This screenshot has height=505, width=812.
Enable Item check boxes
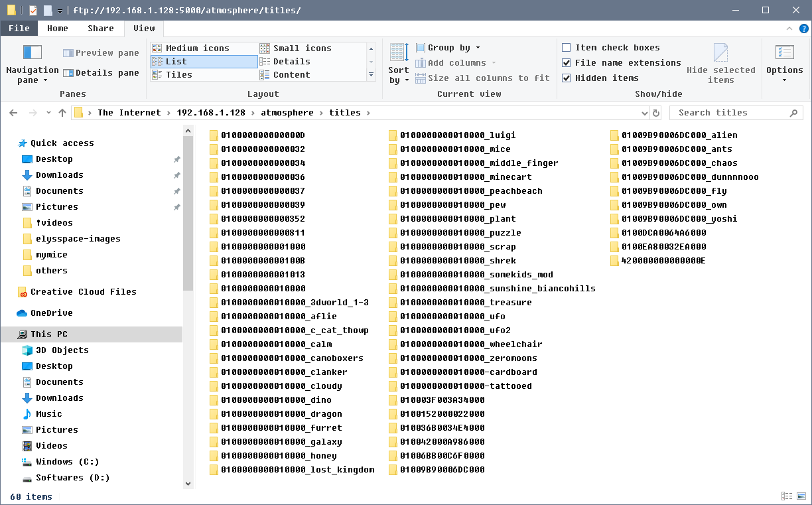click(x=567, y=47)
